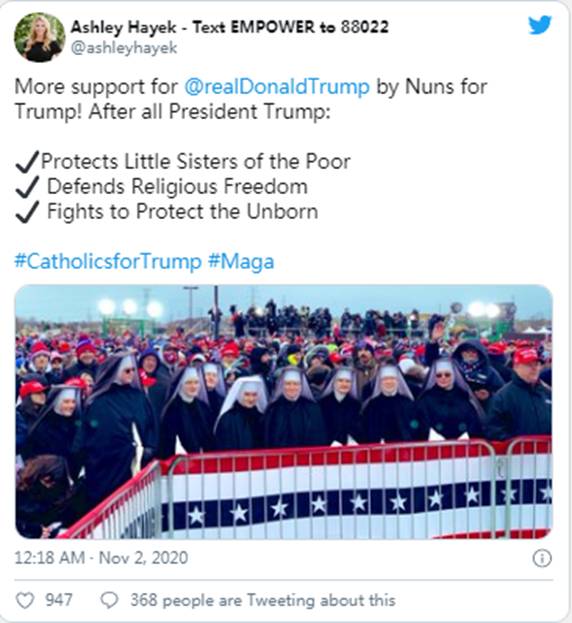The width and height of the screenshot is (572, 623).
Task: Click the Ashley Hayek display name
Action: 124,27
